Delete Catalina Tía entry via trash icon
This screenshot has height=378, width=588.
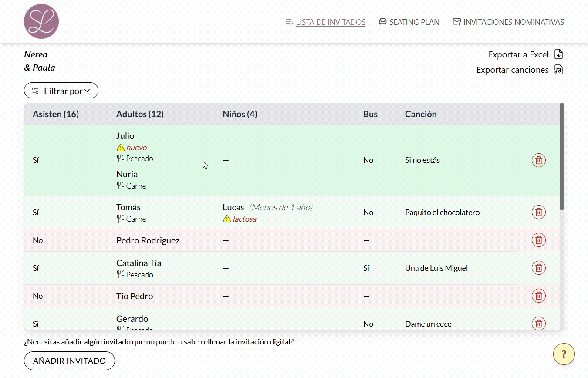tap(538, 268)
